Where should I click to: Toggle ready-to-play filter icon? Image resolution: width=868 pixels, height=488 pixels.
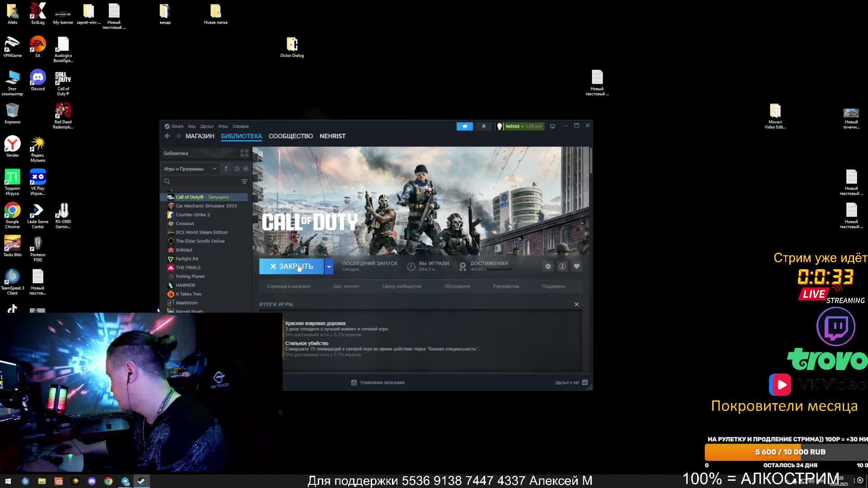click(x=245, y=169)
